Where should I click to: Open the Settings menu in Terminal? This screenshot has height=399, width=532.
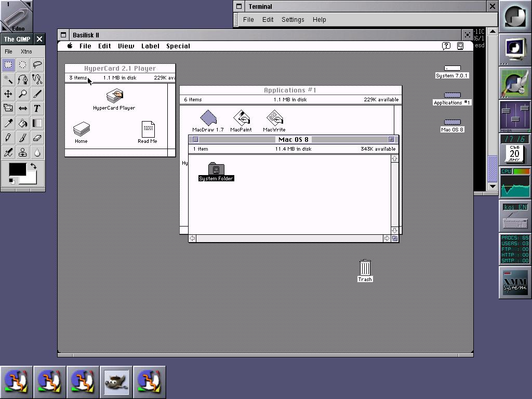[293, 20]
